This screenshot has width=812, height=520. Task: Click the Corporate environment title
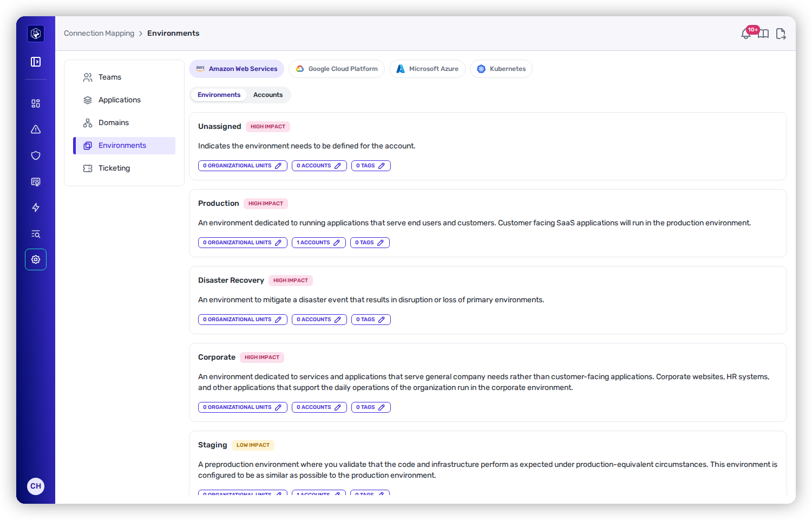(217, 357)
